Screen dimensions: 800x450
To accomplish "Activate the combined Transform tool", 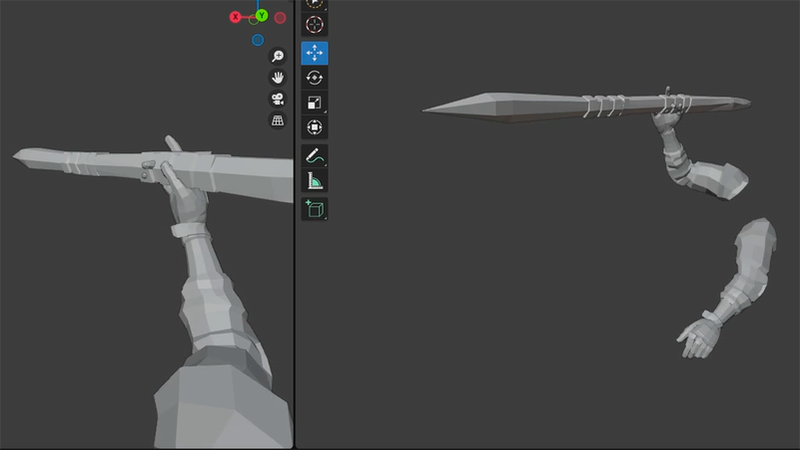I will pyautogui.click(x=315, y=127).
